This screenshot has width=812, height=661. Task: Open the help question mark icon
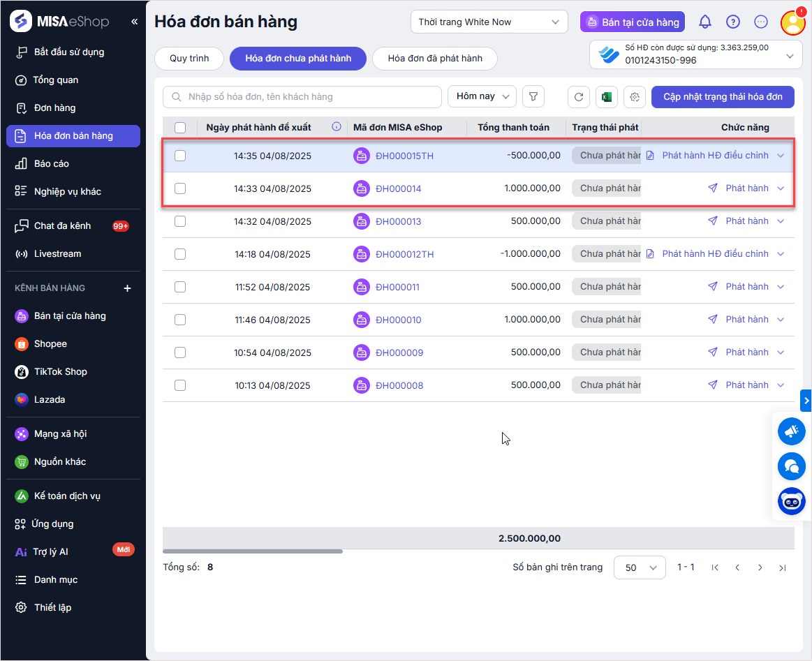tap(732, 22)
